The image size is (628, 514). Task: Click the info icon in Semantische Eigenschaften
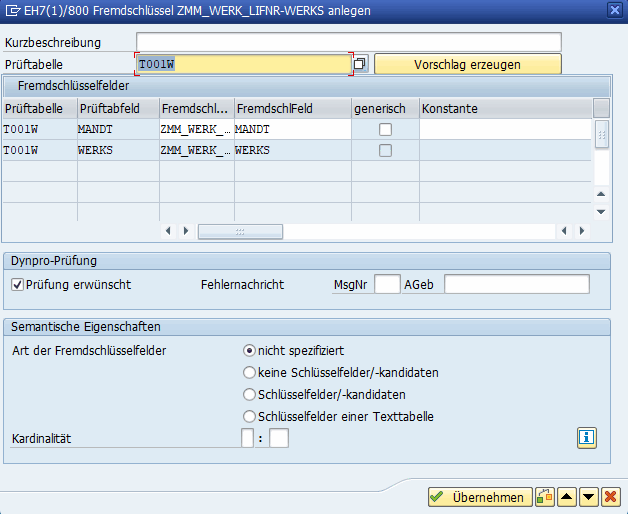coord(587,437)
